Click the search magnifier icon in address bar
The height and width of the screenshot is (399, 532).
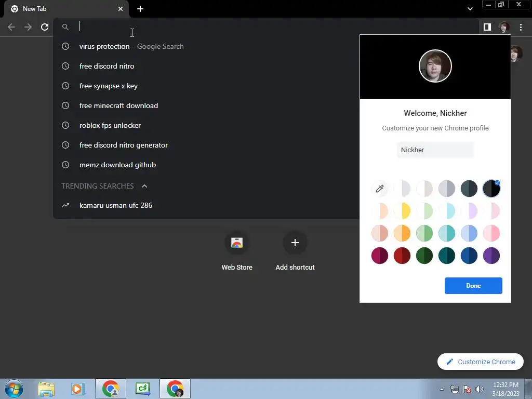65,27
